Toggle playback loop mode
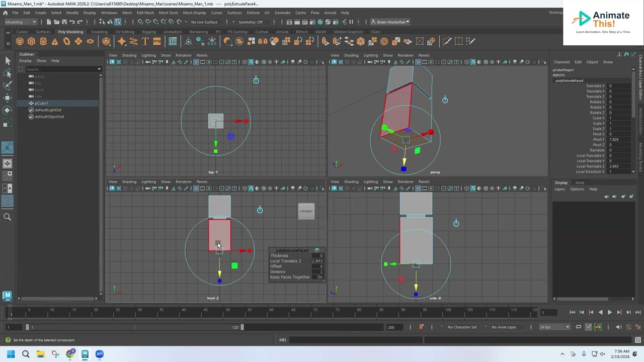The height and width of the screenshot is (362, 644). [579, 327]
